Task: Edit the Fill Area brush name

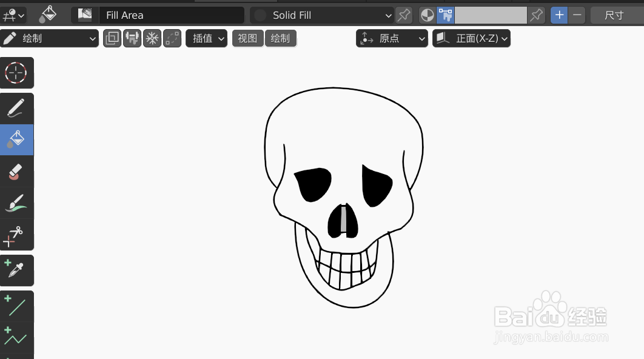Action: 171,15
